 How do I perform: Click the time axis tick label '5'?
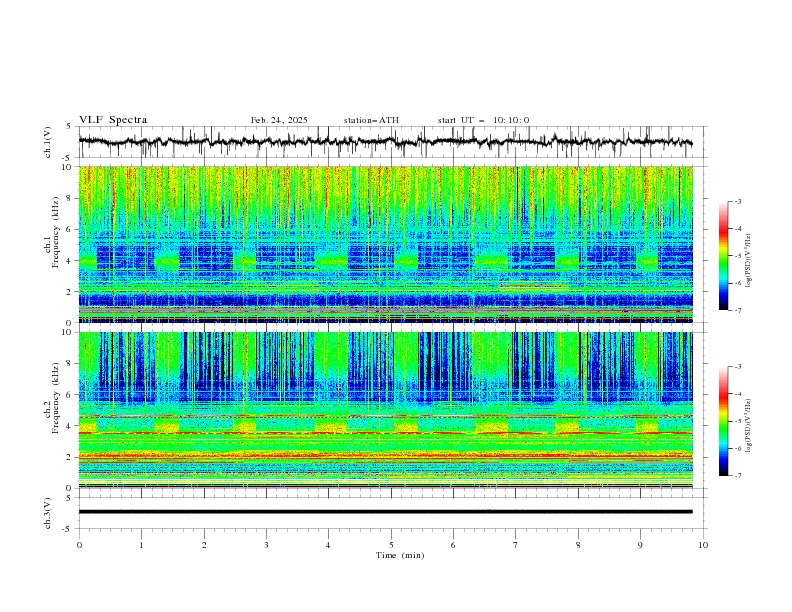[x=391, y=545]
